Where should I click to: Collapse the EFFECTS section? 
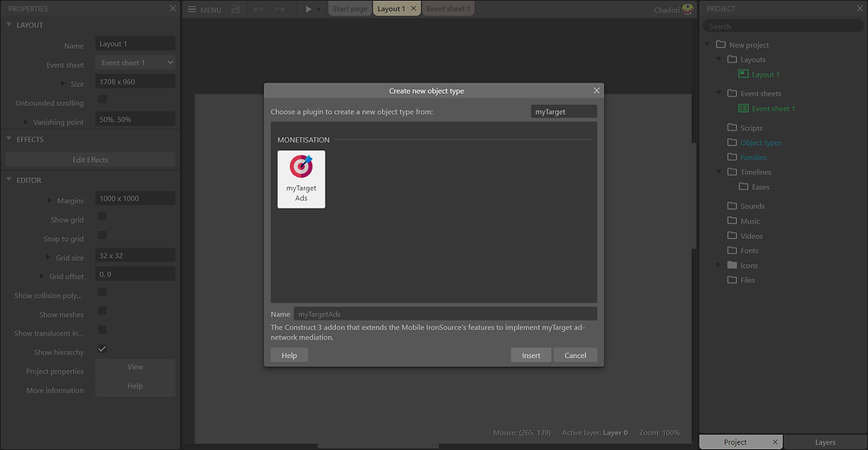(9, 139)
